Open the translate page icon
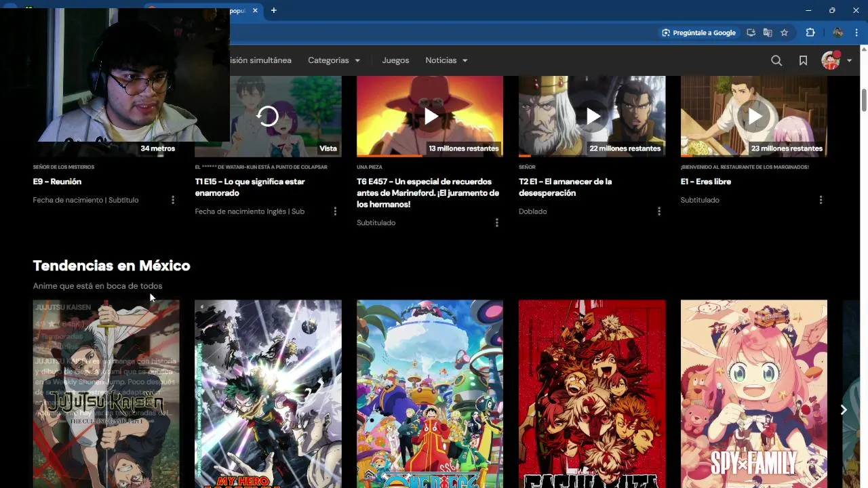 tap(768, 33)
